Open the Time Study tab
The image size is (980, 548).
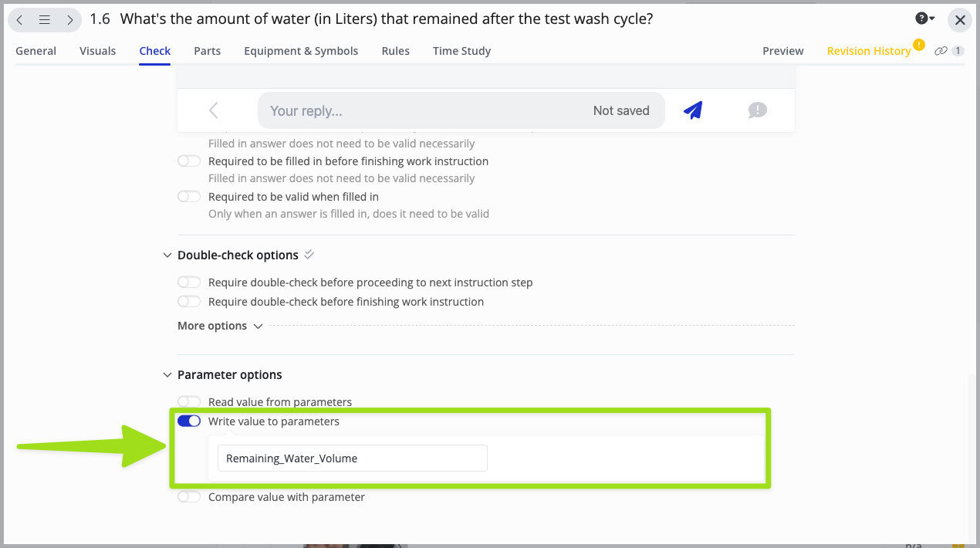tap(461, 50)
